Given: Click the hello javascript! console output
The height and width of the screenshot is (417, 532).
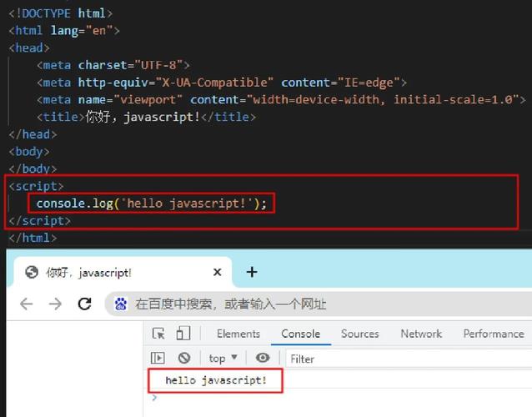Looking at the screenshot, I should pos(216,380).
